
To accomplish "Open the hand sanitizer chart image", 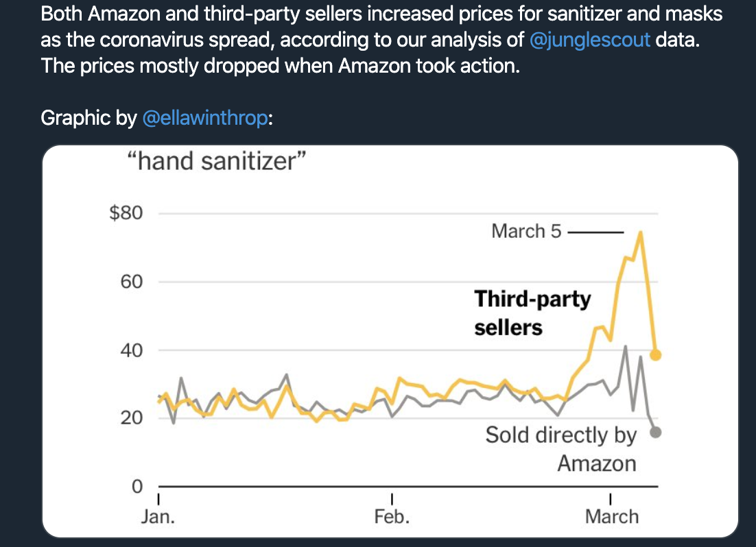I will (390, 341).
